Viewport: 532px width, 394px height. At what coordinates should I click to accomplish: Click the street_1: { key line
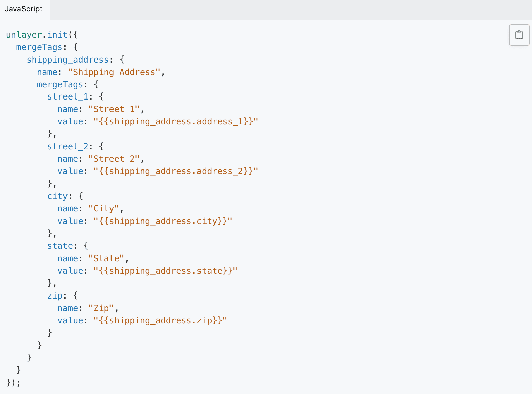tap(76, 96)
